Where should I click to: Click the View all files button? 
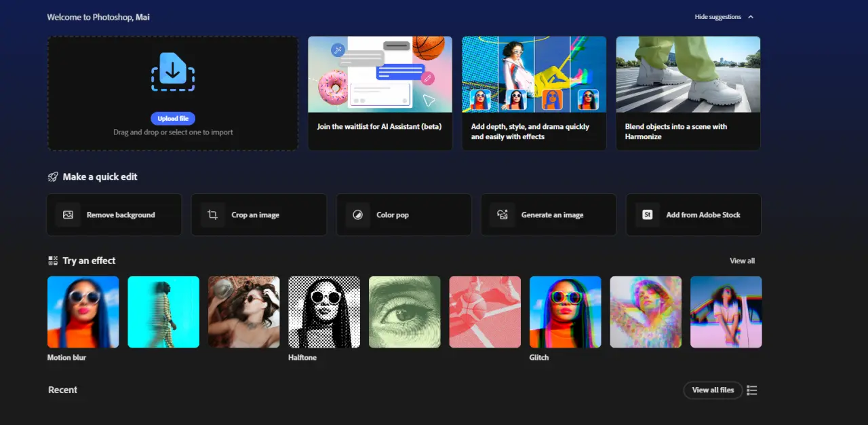coord(713,390)
